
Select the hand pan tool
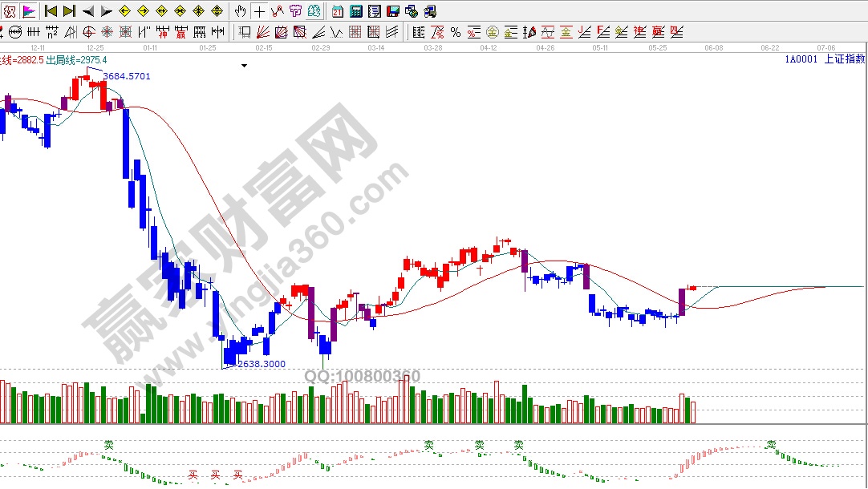[x=240, y=11]
